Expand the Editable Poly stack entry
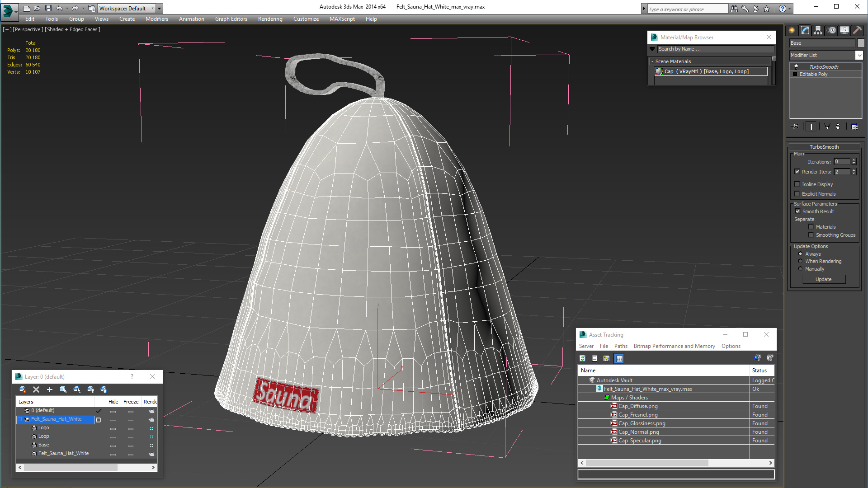This screenshot has width=868, height=488. coord(795,74)
